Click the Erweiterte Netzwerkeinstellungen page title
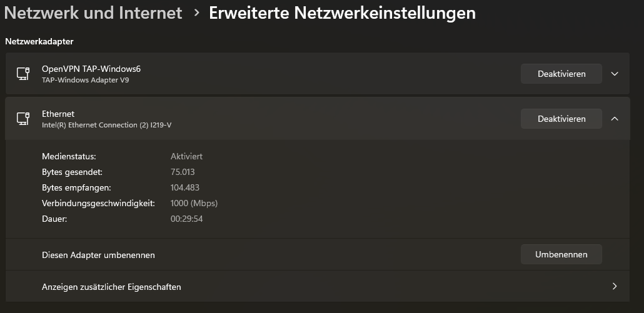The height and width of the screenshot is (313, 644). coord(342,12)
